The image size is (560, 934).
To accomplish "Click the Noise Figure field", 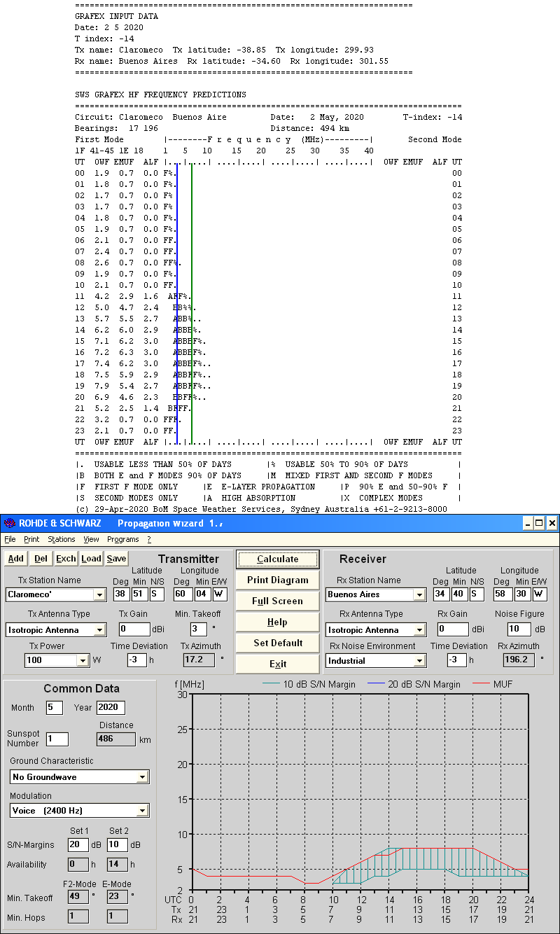I will pyautogui.click(x=519, y=629).
